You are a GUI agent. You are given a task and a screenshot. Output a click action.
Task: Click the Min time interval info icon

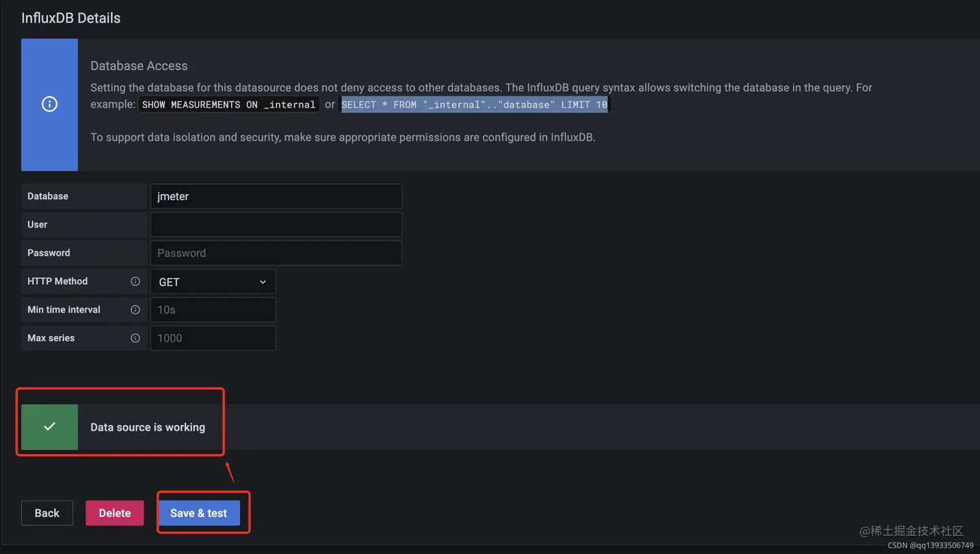coord(135,310)
